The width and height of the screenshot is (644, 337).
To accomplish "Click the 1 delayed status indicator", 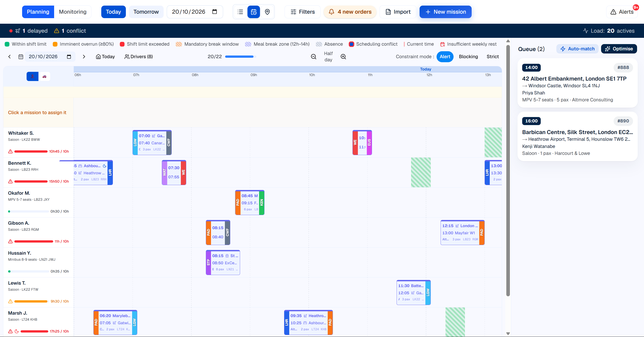I will [28, 31].
